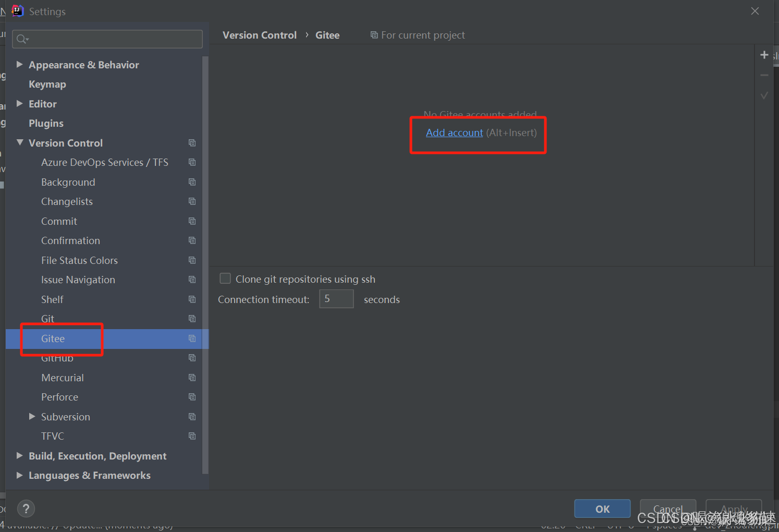Click the OK button
779x532 pixels.
(x=602, y=509)
